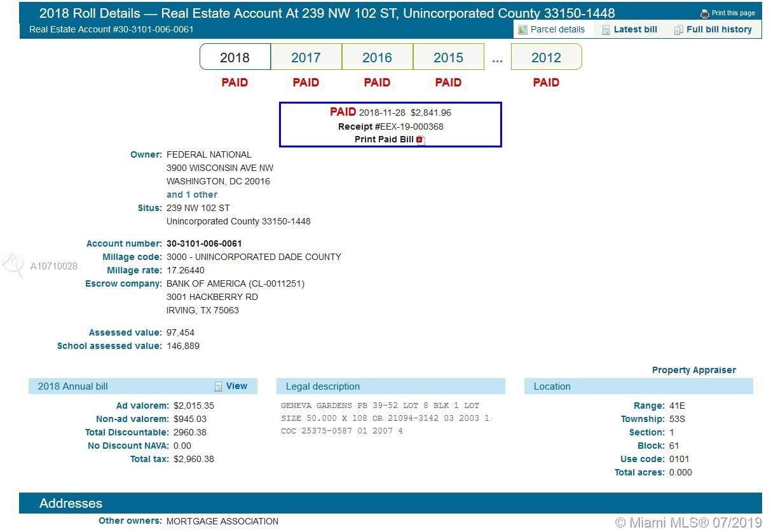Image resolution: width=771 pixels, height=532 pixels.
Task: Select the 2016 tax year tab
Action: coord(377,57)
